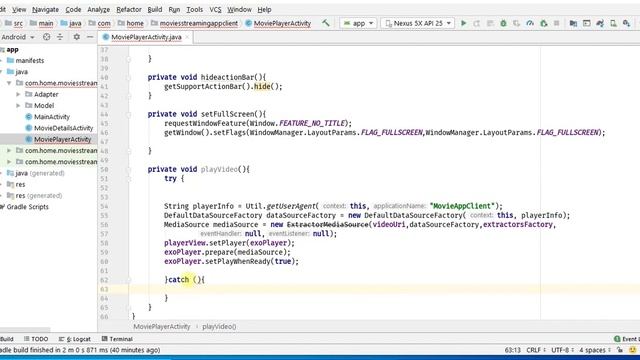Open the Run Anything icon
This screenshot has width=640, height=360.
pos(587,23)
